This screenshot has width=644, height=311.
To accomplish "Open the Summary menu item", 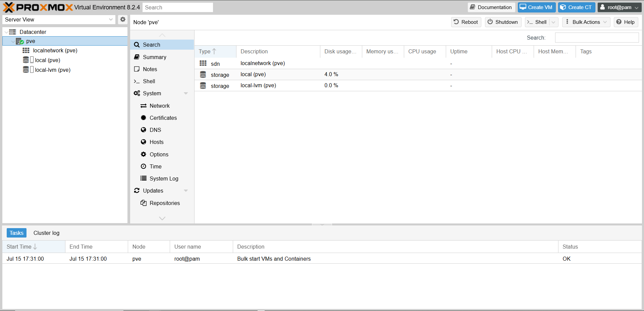I will [x=154, y=57].
